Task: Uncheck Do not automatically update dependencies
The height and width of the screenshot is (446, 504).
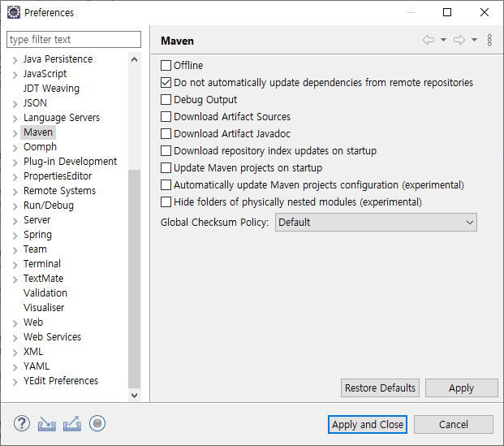Action: click(x=166, y=82)
